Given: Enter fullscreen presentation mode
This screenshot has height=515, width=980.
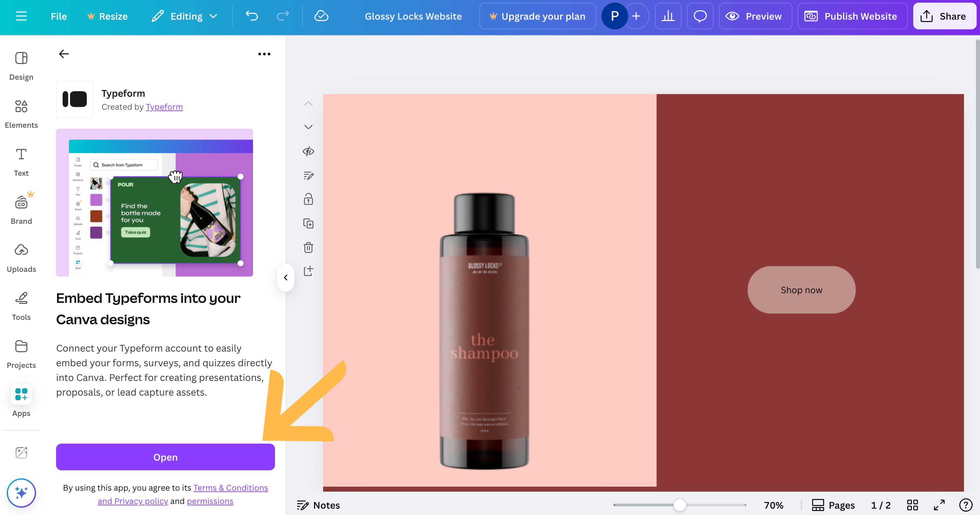Looking at the screenshot, I should pos(939,505).
